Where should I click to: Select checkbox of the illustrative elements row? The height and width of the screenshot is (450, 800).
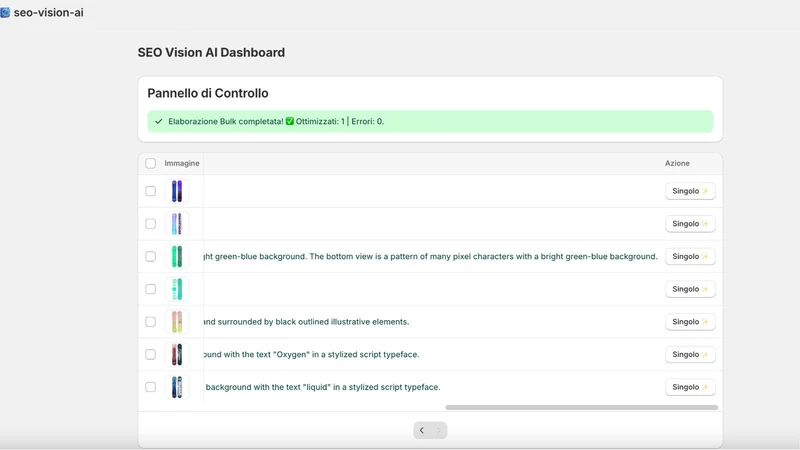point(151,321)
